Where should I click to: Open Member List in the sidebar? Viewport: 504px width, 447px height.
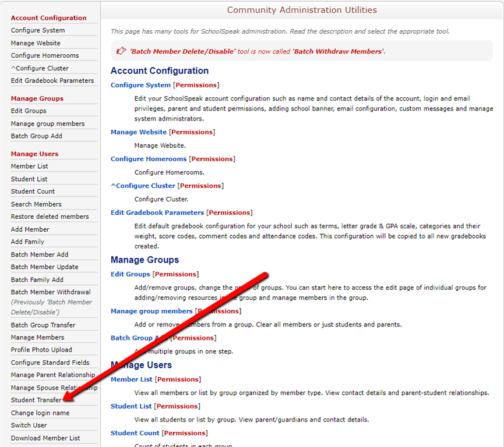pyautogui.click(x=29, y=166)
